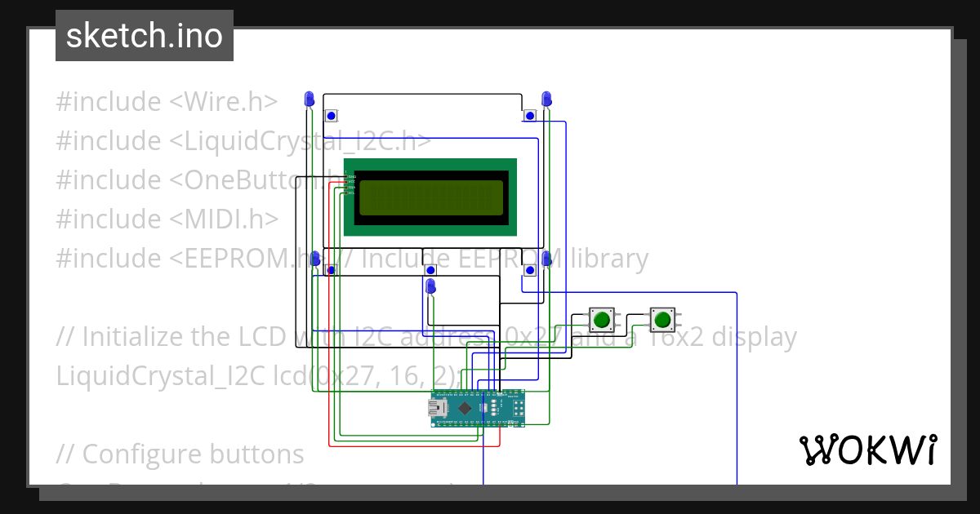This screenshot has width=980, height=514.
Task: Click the '#include <LiquidCrystal_I2C.h>' code line
Action: [243, 141]
